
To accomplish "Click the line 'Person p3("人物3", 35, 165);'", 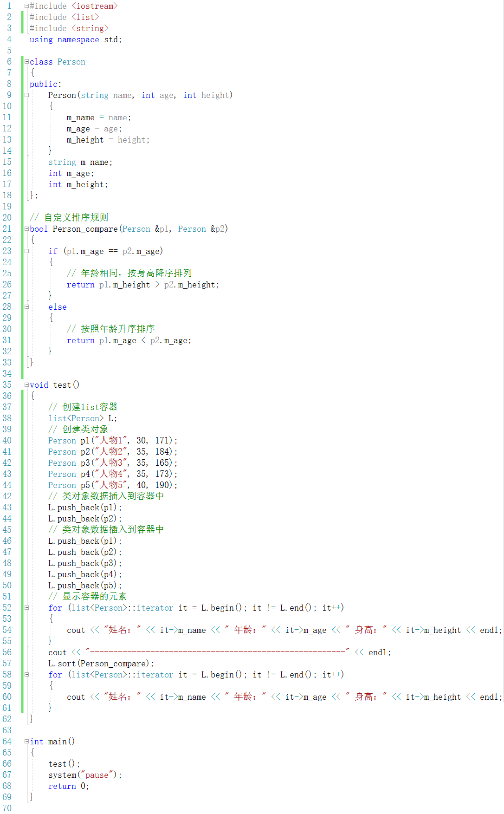I will (x=113, y=462).
